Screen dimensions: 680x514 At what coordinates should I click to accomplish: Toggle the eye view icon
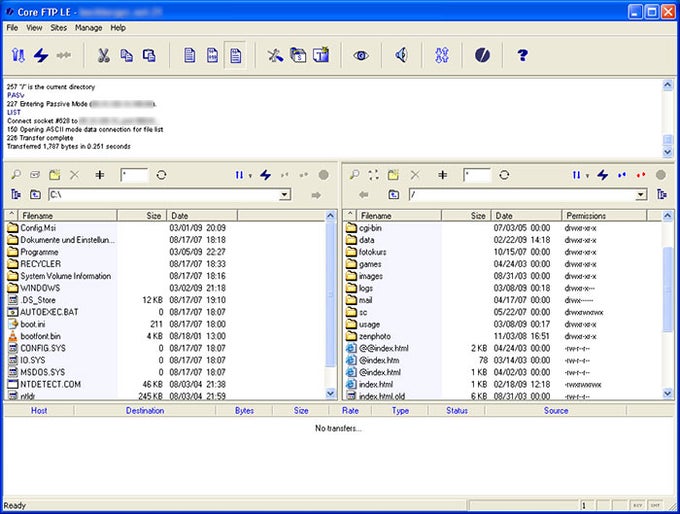361,56
